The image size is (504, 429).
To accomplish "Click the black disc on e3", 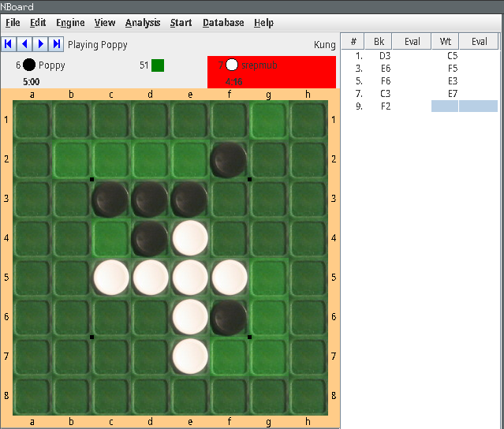I will [189, 200].
